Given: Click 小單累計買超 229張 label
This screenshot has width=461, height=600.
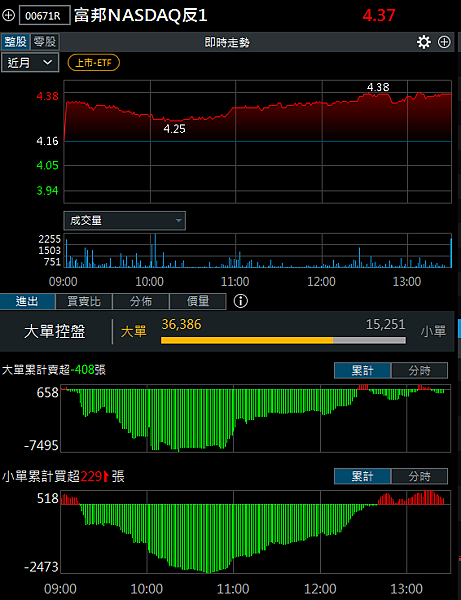Looking at the screenshot, I should point(64,476).
